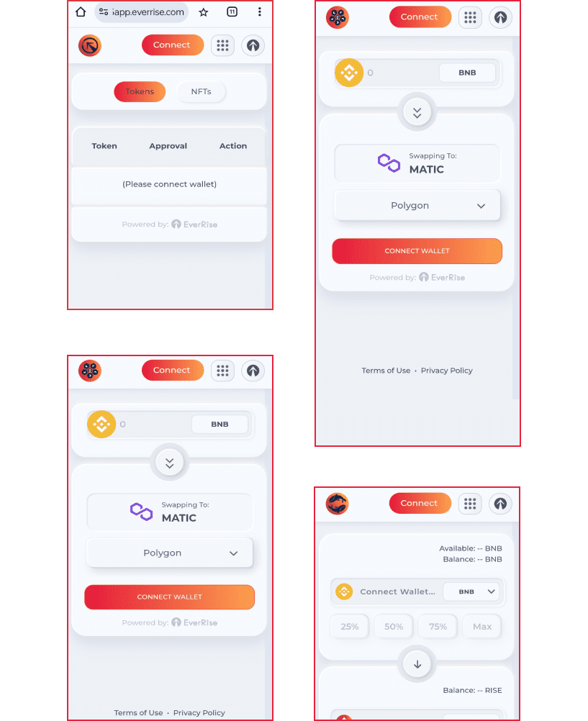Bookmark the page with the star icon
The height and width of the screenshot is (721, 588).
pyautogui.click(x=204, y=12)
